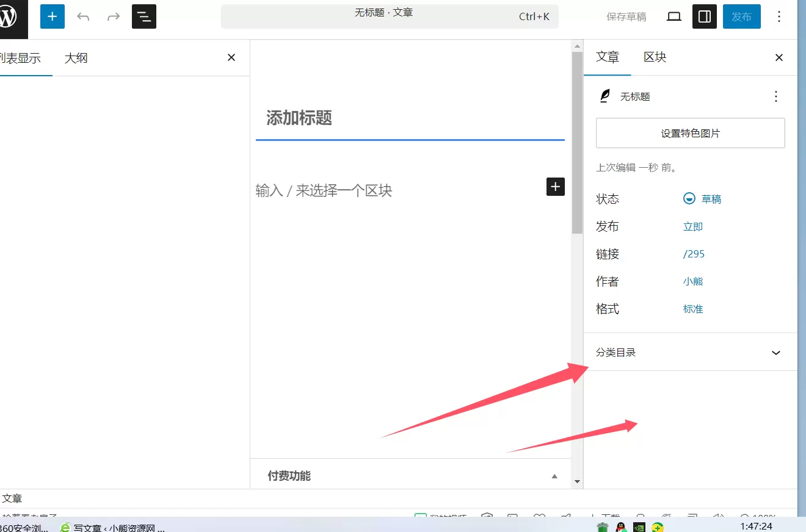Click the green 360 plus tray icon
Screen dimensions: 806x532
coord(657,527)
